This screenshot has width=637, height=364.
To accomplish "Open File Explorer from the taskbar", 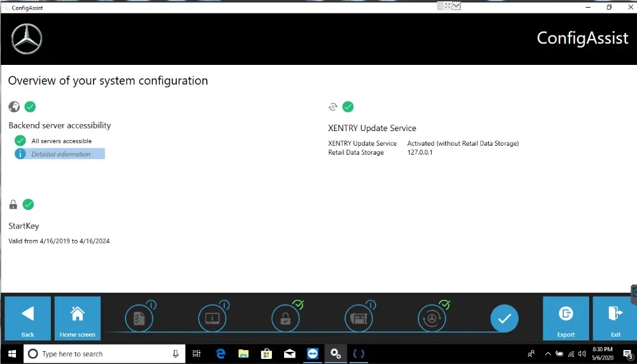I will (x=243, y=354).
